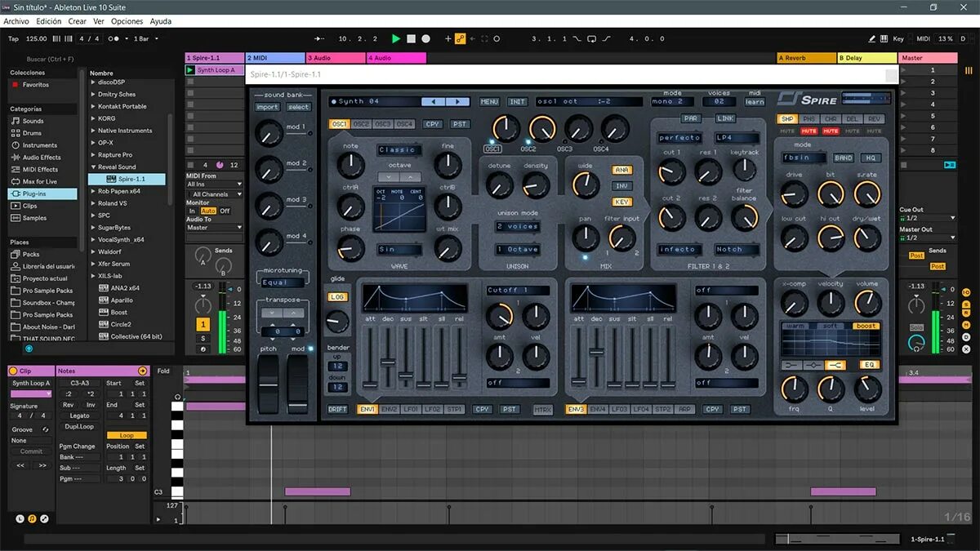Click the midi learn button
Image resolution: width=980 pixels, height=551 pixels.
click(x=755, y=102)
